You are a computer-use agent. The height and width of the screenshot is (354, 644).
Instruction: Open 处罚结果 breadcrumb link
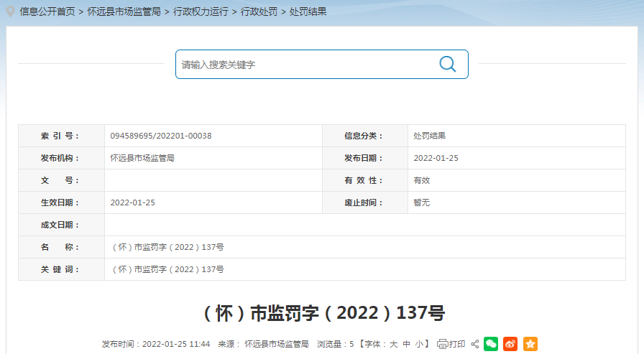pyautogui.click(x=308, y=12)
